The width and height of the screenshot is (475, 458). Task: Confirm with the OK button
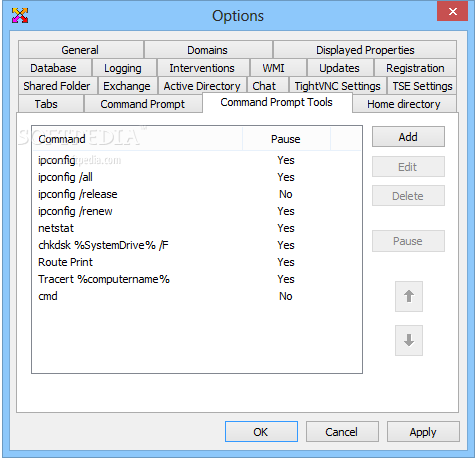pos(261,432)
